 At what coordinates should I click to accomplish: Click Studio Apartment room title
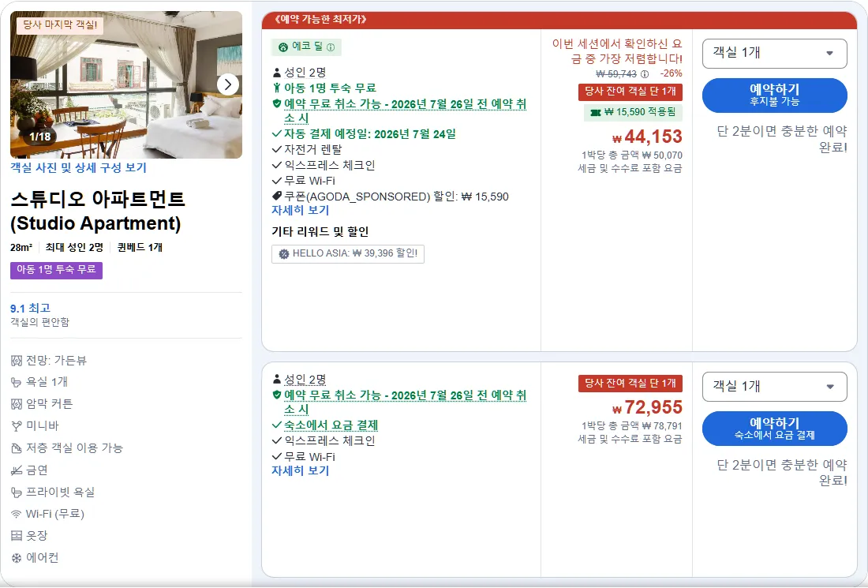pos(97,211)
